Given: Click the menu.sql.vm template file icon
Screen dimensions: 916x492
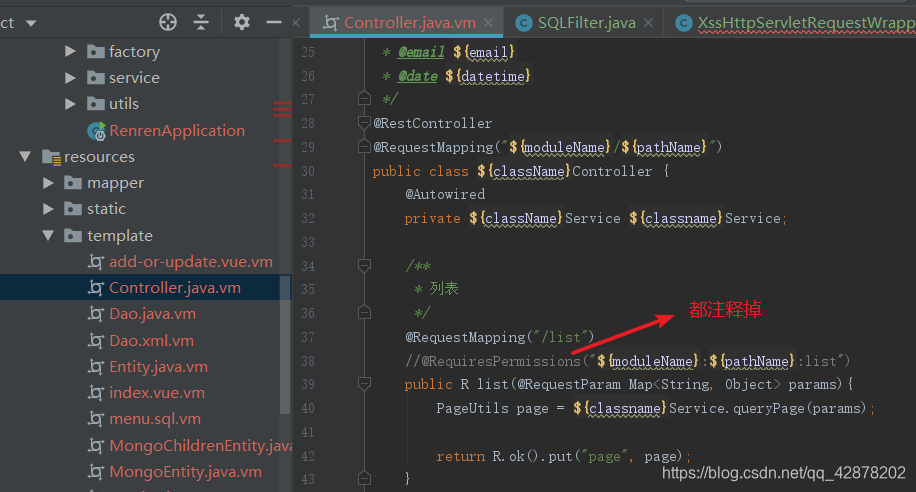Looking at the screenshot, I should tap(96, 419).
